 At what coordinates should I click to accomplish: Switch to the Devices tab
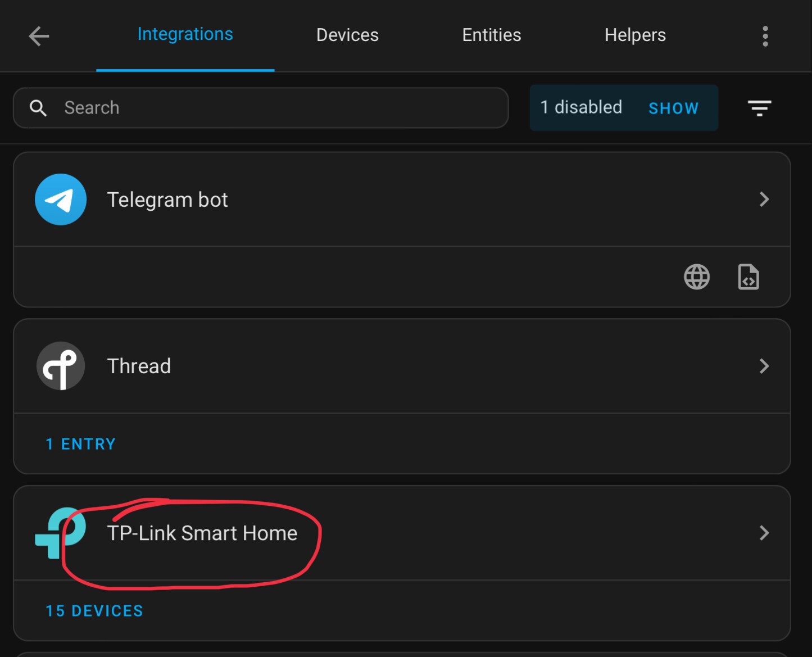pyautogui.click(x=347, y=35)
